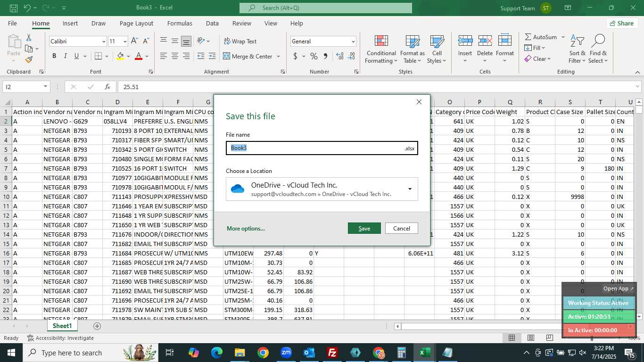This screenshot has width=644, height=362.
Task: Click the Copy icon in Clipboard group
Action: coord(28,49)
